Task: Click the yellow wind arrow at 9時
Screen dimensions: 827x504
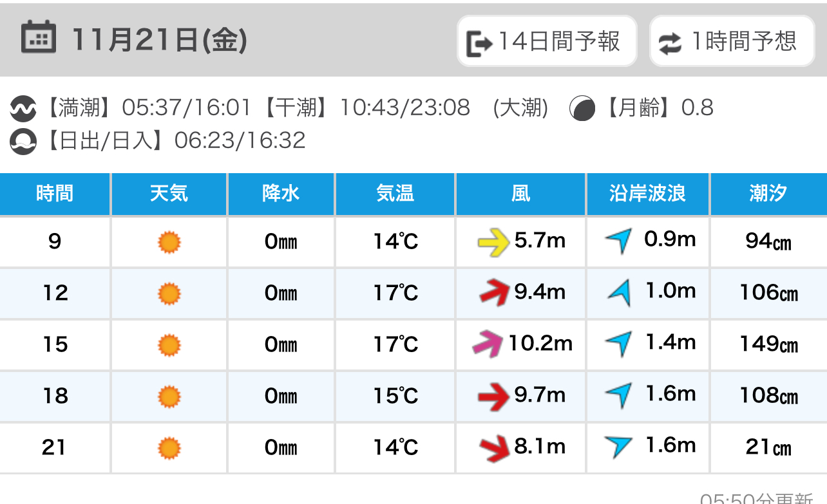Action: [493, 243]
